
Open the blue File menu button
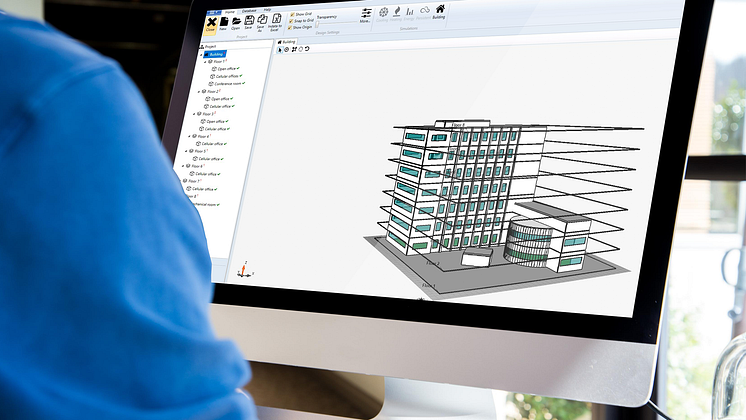(x=215, y=13)
